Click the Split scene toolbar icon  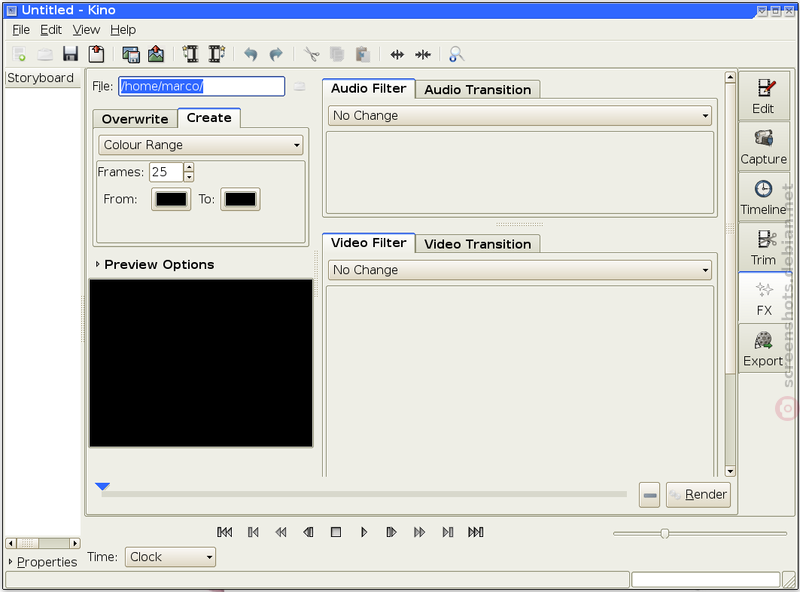397,55
